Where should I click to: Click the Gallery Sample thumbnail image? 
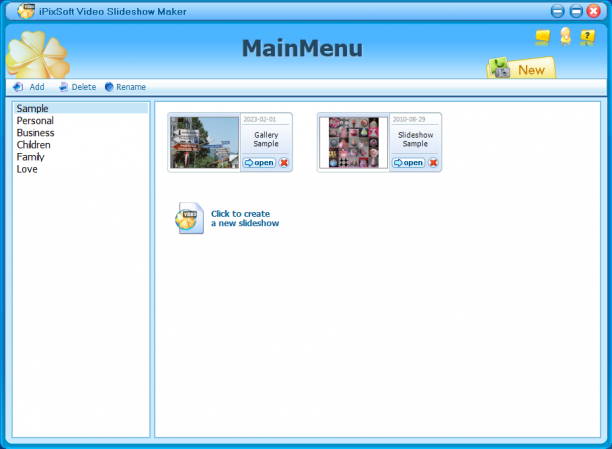(205, 143)
